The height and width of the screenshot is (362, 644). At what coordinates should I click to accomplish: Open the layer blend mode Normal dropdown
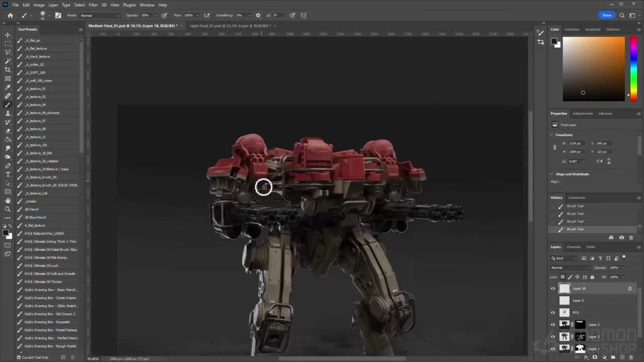571,268
